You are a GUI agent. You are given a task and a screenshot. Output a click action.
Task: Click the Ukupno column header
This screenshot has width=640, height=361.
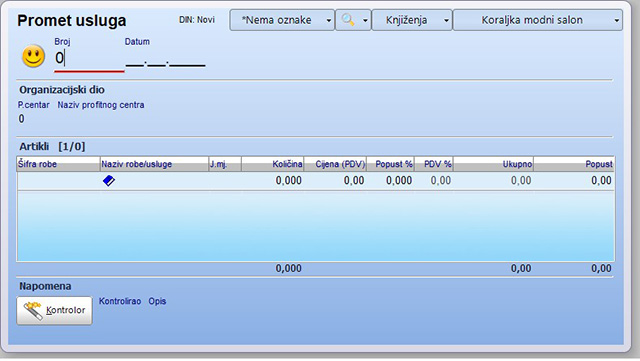493,164
